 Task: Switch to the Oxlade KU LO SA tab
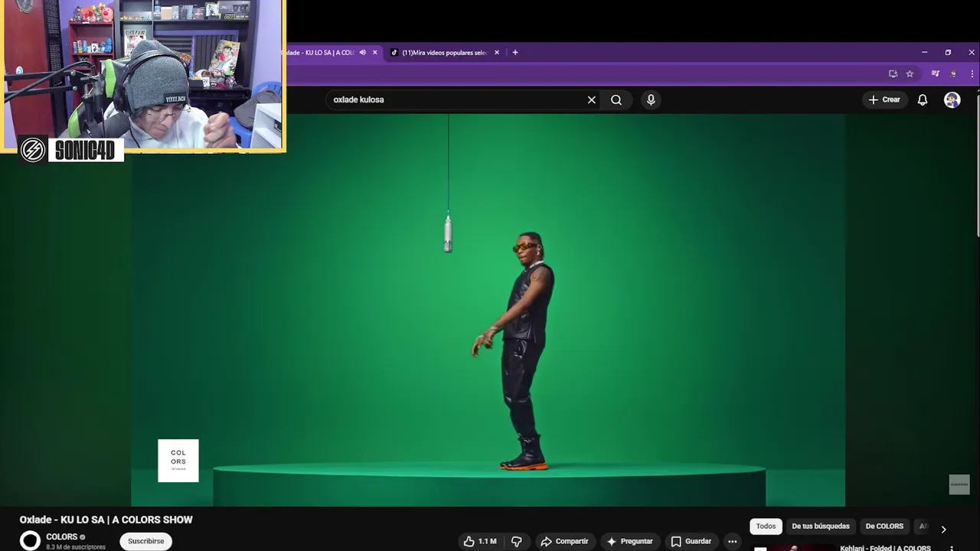click(x=318, y=53)
